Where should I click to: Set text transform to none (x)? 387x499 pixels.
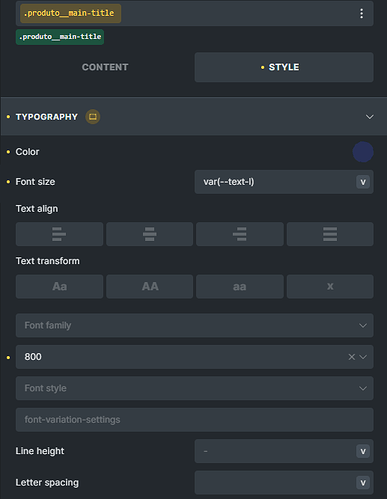tap(330, 286)
